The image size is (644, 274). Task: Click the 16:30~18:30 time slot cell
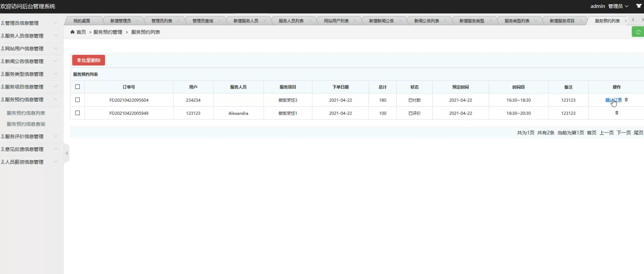click(x=518, y=100)
